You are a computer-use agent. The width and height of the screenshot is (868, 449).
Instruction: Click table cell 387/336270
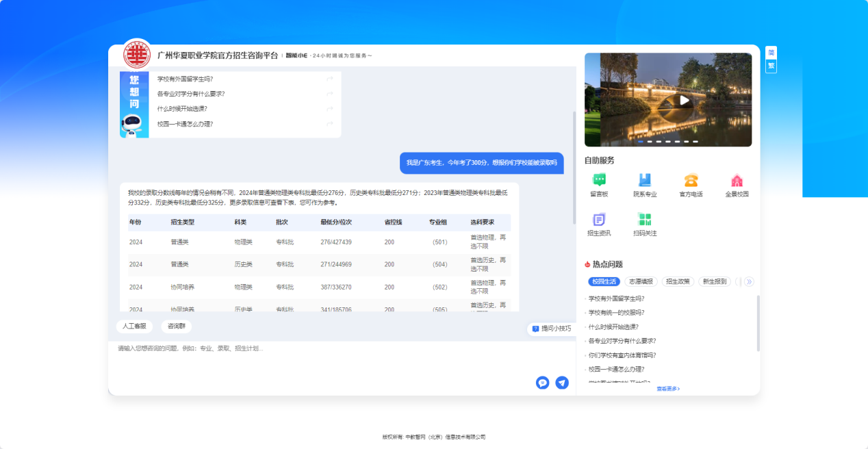(335, 287)
